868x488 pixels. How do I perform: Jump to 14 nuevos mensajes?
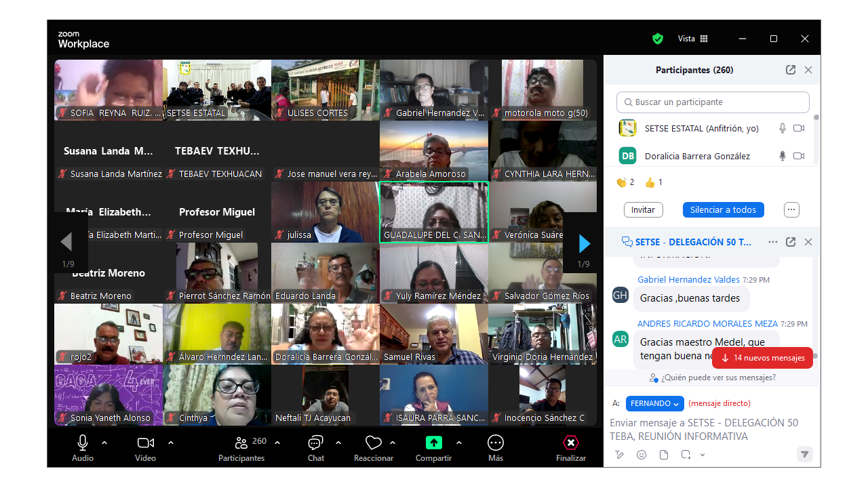pos(763,358)
